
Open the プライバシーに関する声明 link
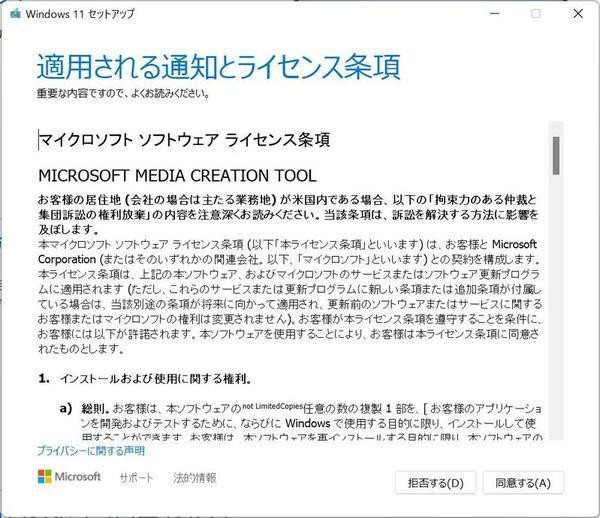91,451
